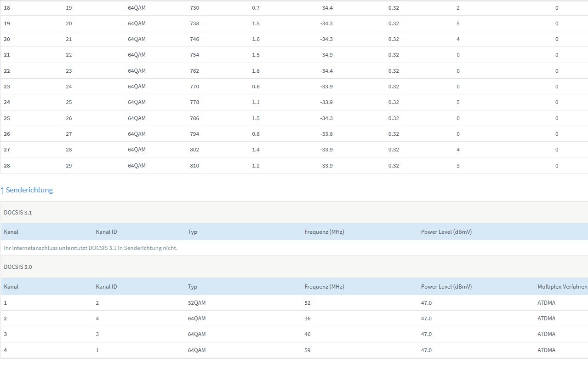Select channel number 18 in downstream table

point(7,8)
